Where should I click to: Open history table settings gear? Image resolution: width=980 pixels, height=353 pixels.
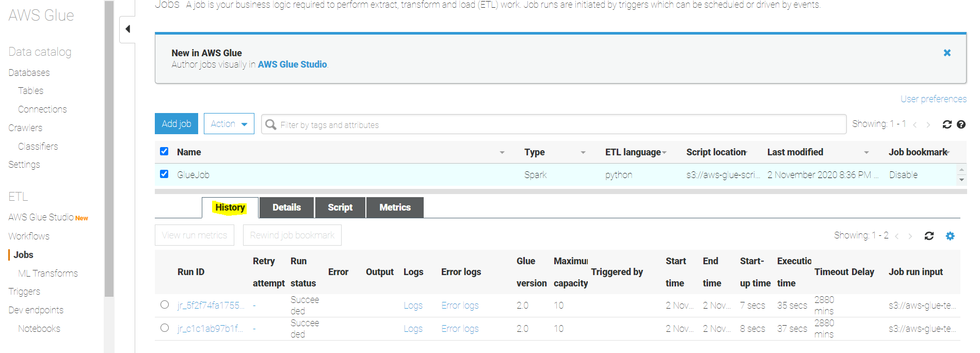coord(950,236)
